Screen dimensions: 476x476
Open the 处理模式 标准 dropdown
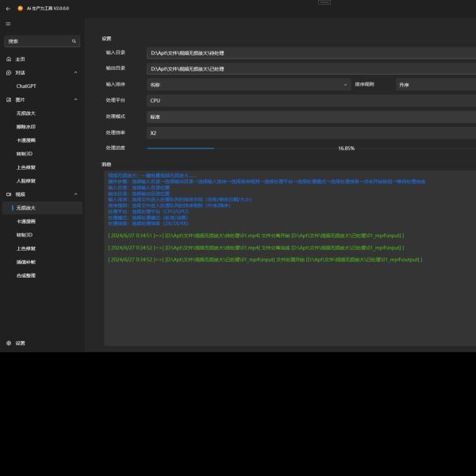click(x=312, y=117)
